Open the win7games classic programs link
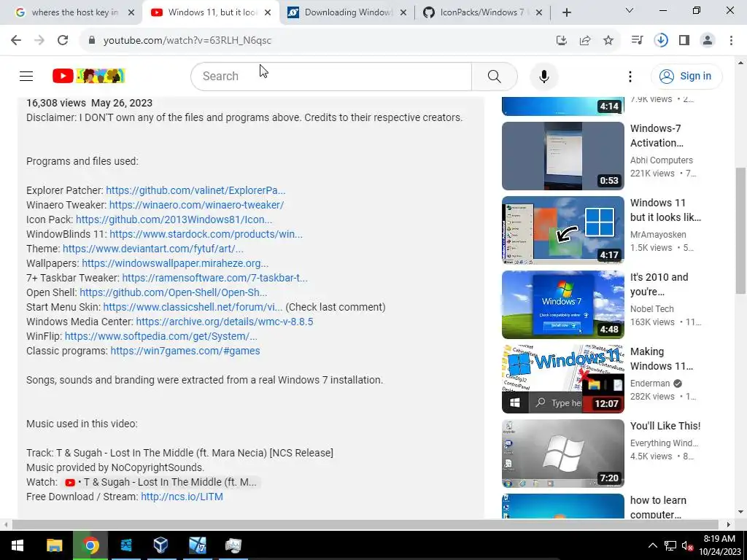Viewport: 747px width, 560px height. 185,351
